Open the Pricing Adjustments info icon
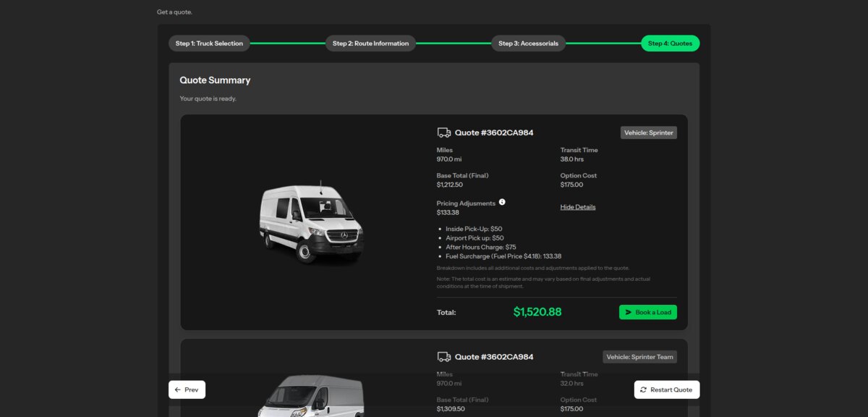Viewport: 868px width, 417px height. pyautogui.click(x=502, y=203)
